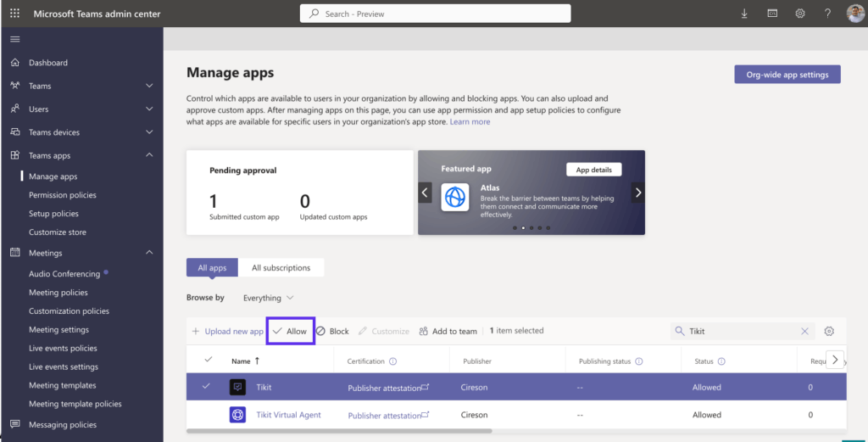This screenshot has height=442, width=868.
Task: Open the app launcher waffle icon
Action: click(x=15, y=14)
